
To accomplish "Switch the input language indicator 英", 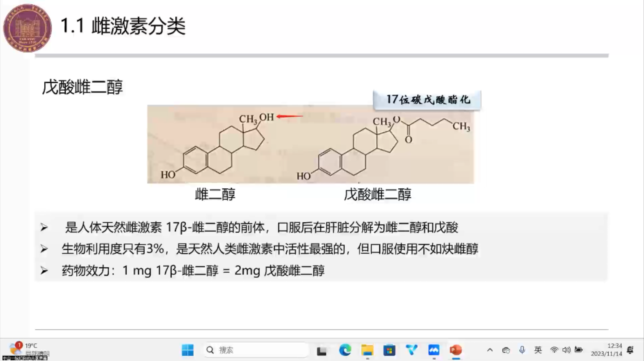I will coord(538,350).
